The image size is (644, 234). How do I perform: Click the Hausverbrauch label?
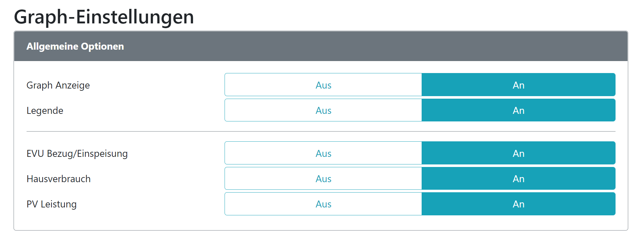point(59,179)
